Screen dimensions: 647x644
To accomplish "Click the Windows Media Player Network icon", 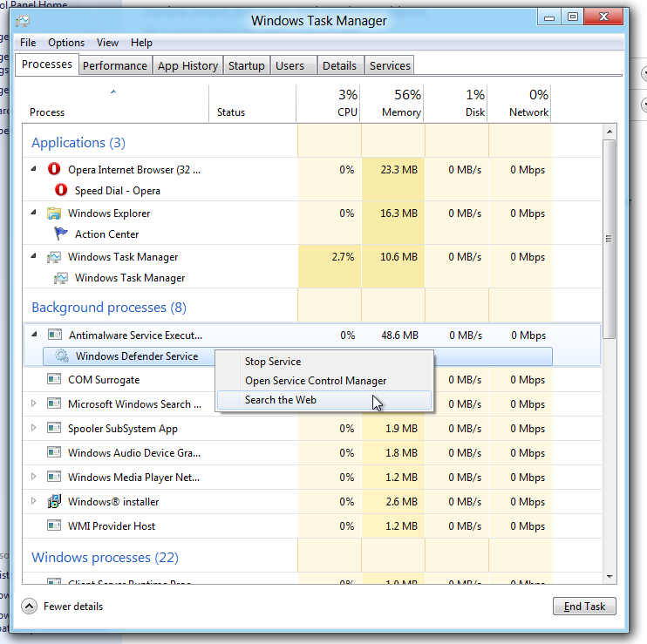I will 54,477.
